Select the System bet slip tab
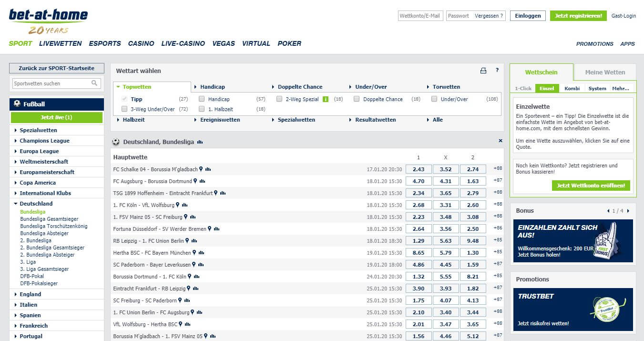644x341 pixels. pyautogui.click(x=597, y=88)
